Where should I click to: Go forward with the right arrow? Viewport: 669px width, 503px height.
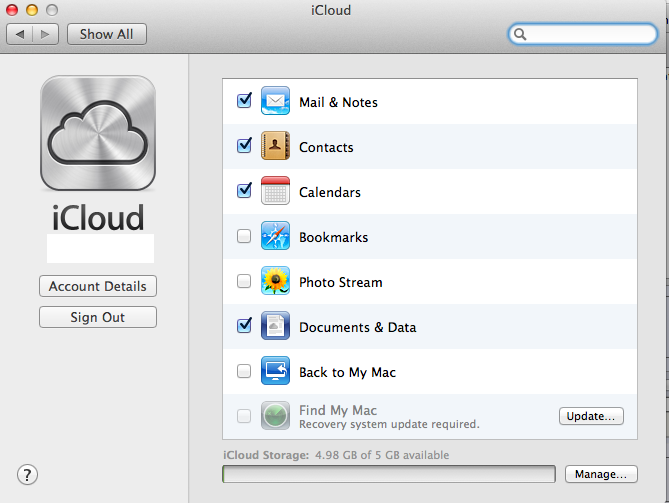[45, 34]
